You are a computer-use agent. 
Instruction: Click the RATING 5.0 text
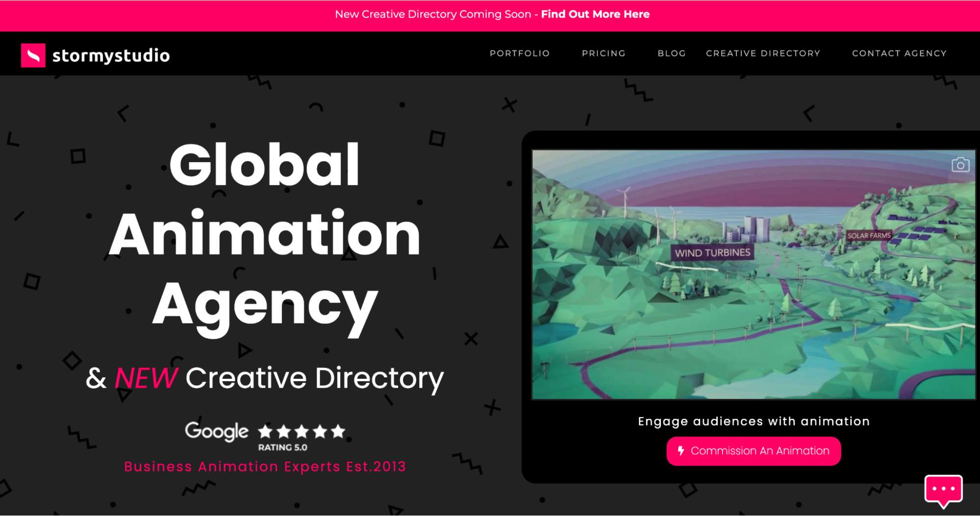pos(282,447)
